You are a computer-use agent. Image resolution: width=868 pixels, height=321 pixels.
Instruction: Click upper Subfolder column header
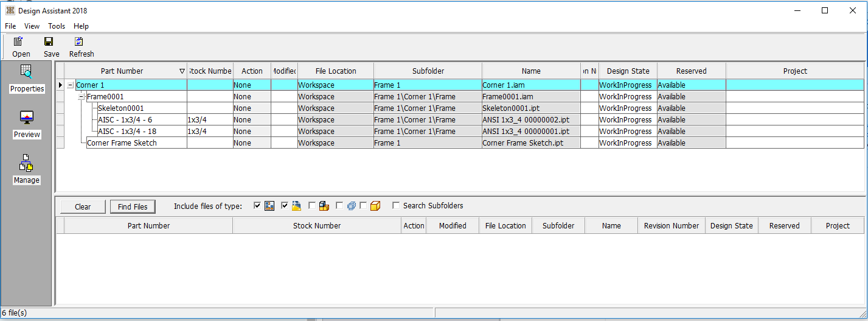click(x=428, y=71)
